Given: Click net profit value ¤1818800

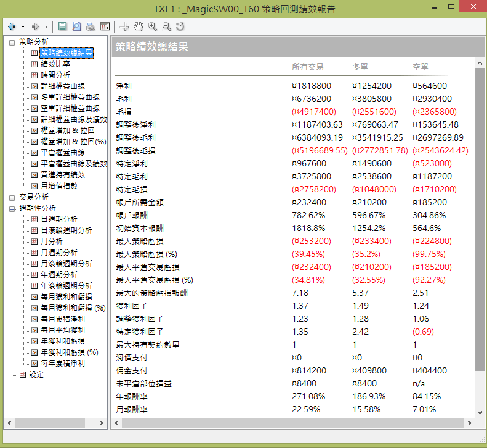Looking at the screenshot, I should pyautogui.click(x=311, y=86).
